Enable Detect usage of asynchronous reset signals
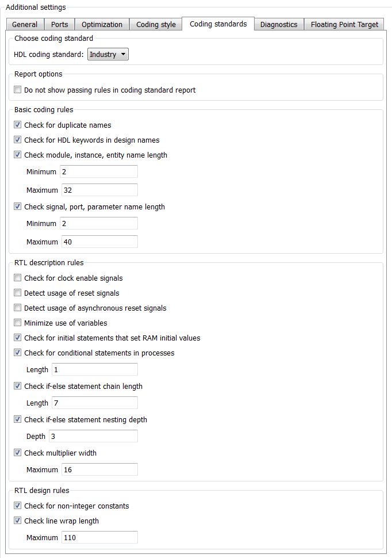 (x=18, y=308)
